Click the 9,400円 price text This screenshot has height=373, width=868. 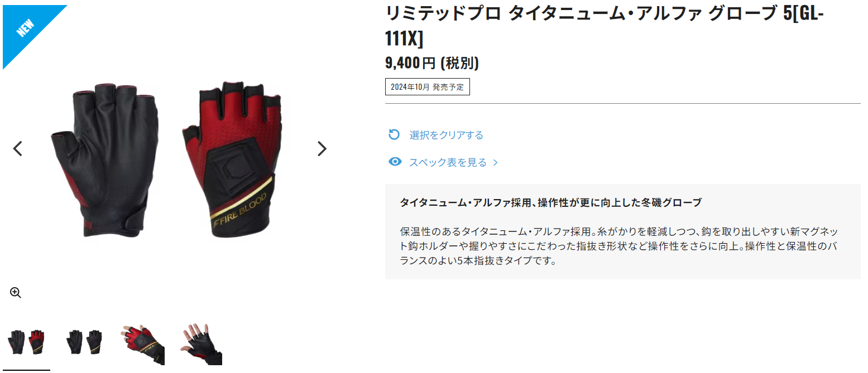tap(432, 63)
